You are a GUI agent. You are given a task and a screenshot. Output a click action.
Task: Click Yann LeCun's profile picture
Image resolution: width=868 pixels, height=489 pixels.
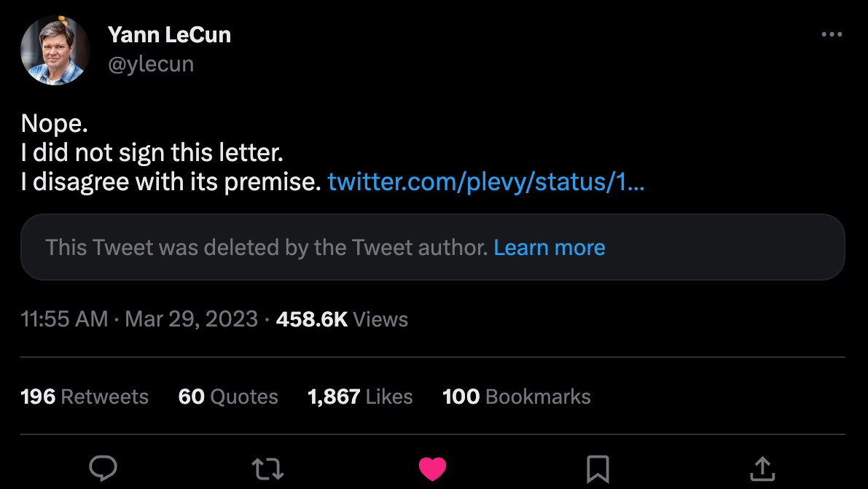[x=55, y=50]
